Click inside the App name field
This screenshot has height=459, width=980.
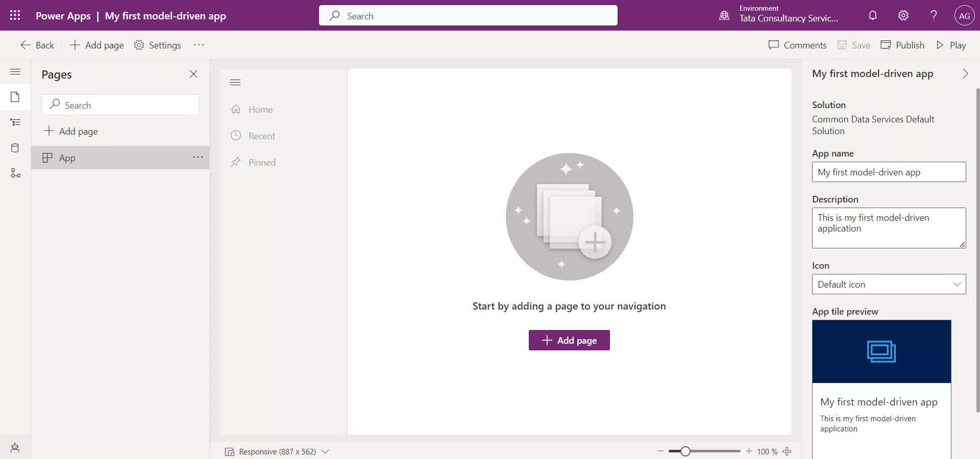coord(888,172)
